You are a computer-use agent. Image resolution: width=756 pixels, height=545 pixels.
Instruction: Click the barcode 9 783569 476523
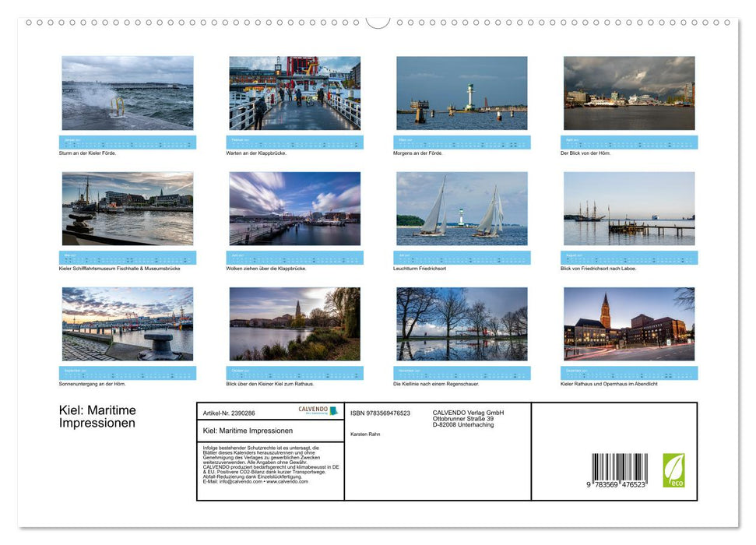point(619,471)
